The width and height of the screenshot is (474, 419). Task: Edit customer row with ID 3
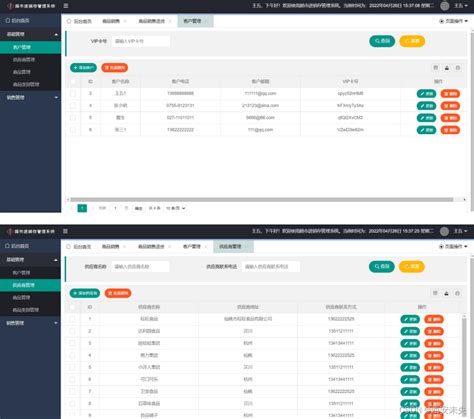(x=426, y=94)
